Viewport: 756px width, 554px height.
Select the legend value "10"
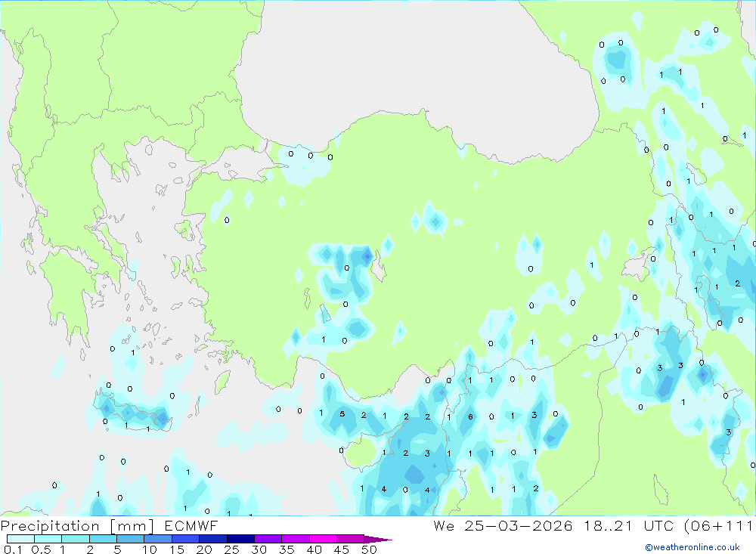[150, 549]
